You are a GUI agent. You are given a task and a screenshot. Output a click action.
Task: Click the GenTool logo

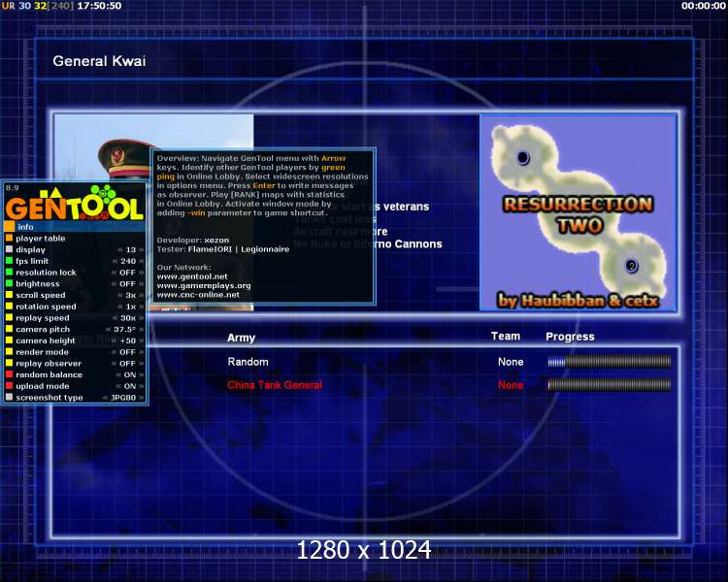coord(75,204)
